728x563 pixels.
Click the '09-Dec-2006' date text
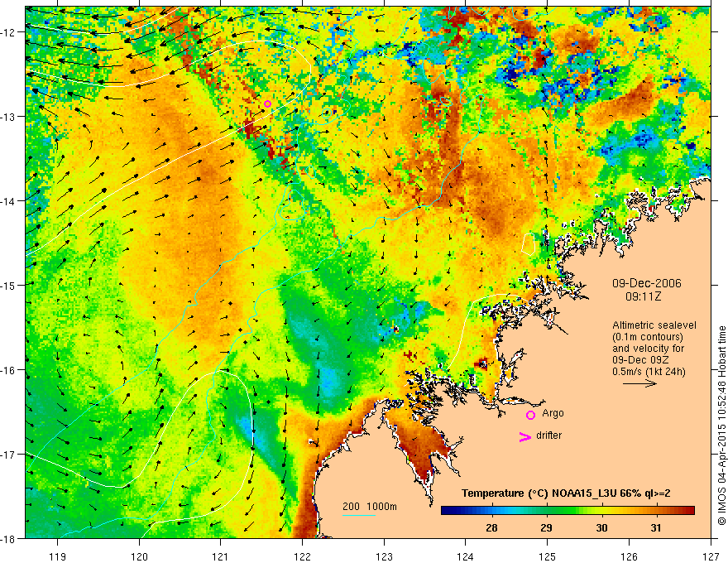click(646, 283)
